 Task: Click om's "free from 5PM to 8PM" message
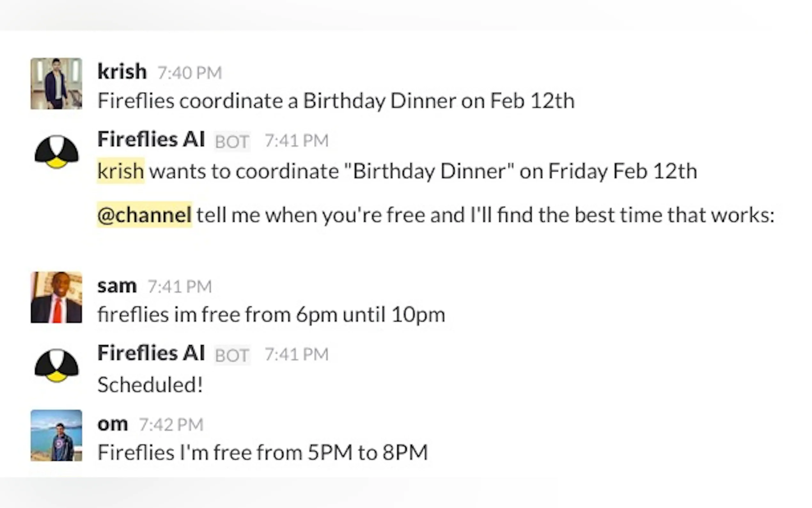(262, 453)
